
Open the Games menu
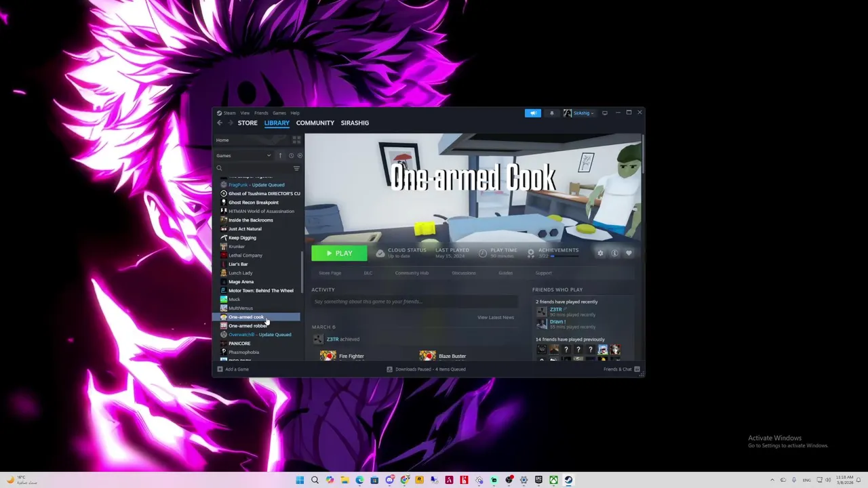(x=279, y=113)
